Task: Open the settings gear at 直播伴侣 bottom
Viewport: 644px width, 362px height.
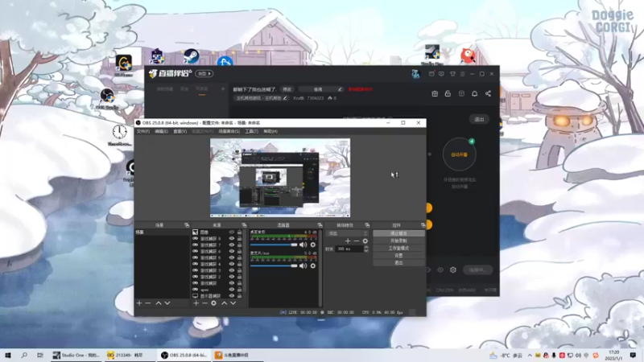Action: click(x=453, y=269)
